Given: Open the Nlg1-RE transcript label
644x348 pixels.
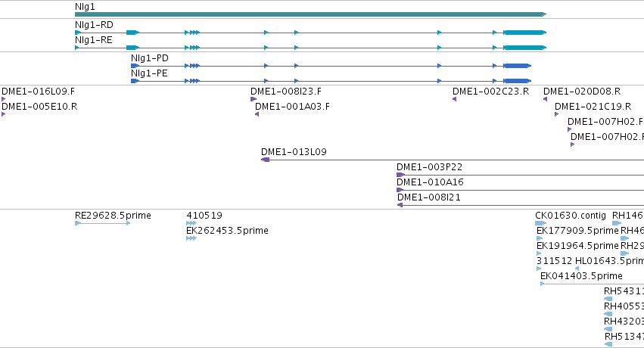Looking at the screenshot, I should point(93,40).
